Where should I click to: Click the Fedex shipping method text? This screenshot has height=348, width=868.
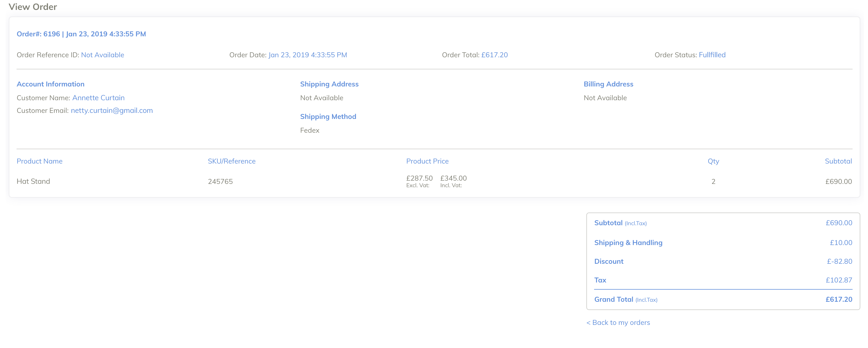pyautogui.click(x=309, y=130)
